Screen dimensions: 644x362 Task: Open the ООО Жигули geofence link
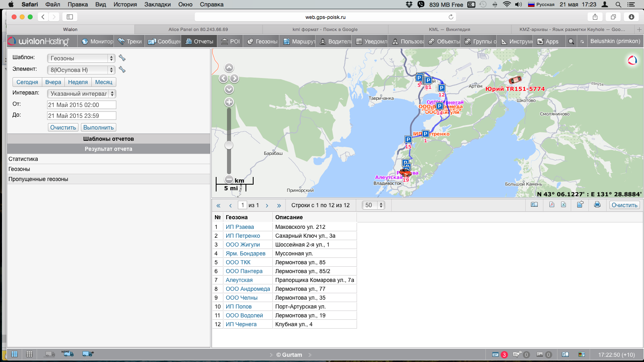pos(243,245)
